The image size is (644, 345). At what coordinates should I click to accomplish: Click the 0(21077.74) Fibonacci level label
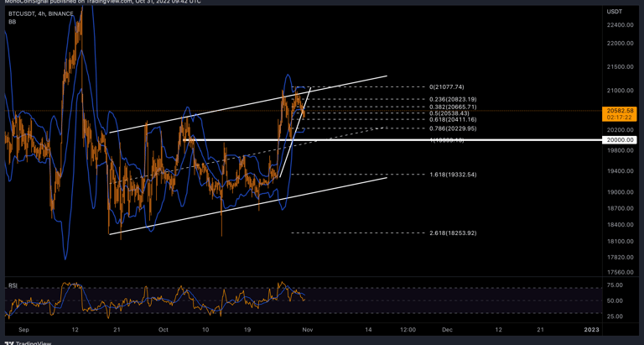(x=446, y=87)
